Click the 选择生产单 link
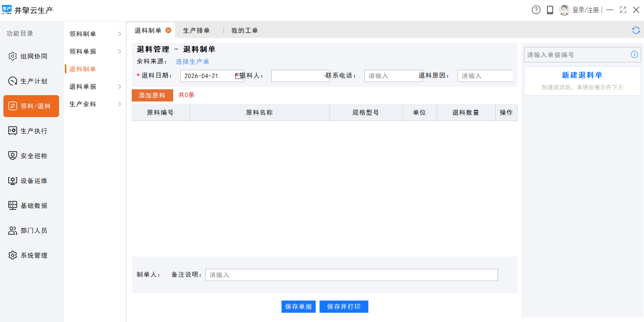This screenshot has height=322, width=644. tap(192, 61)
